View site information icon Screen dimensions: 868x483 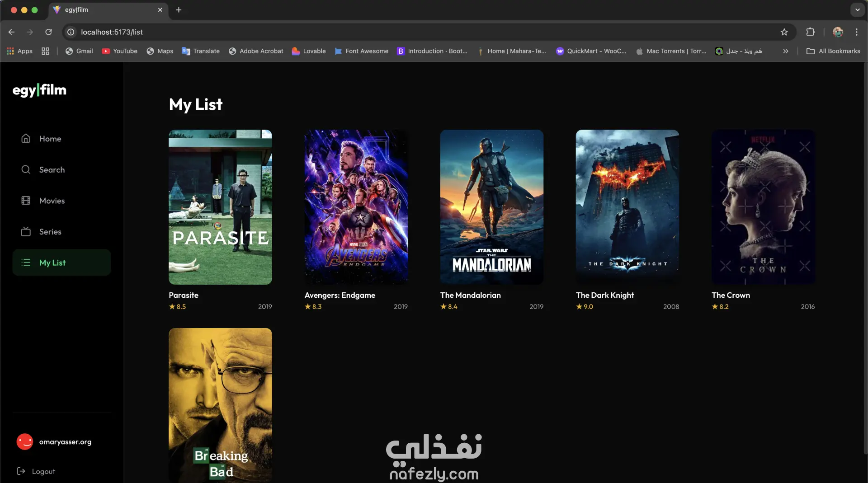click(71, 32)
